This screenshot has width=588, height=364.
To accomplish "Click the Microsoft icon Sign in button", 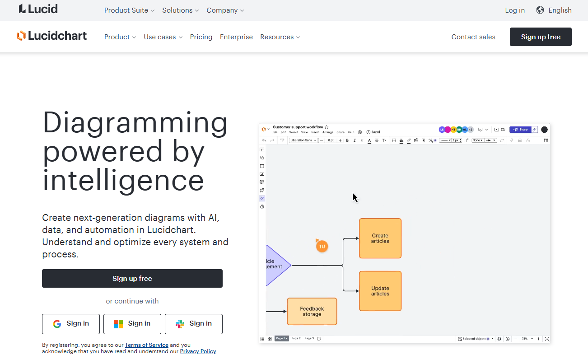I will [132, 324].
